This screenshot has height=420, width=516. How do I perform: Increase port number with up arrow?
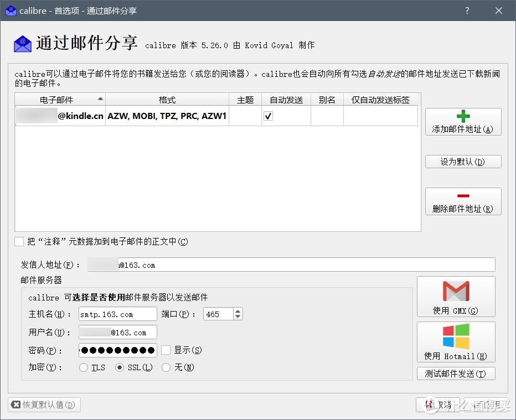(x=238, y=312)
